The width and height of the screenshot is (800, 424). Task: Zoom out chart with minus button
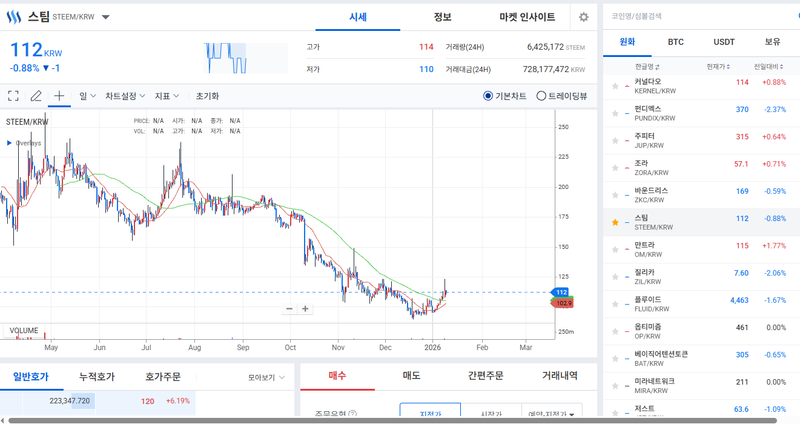290,309
